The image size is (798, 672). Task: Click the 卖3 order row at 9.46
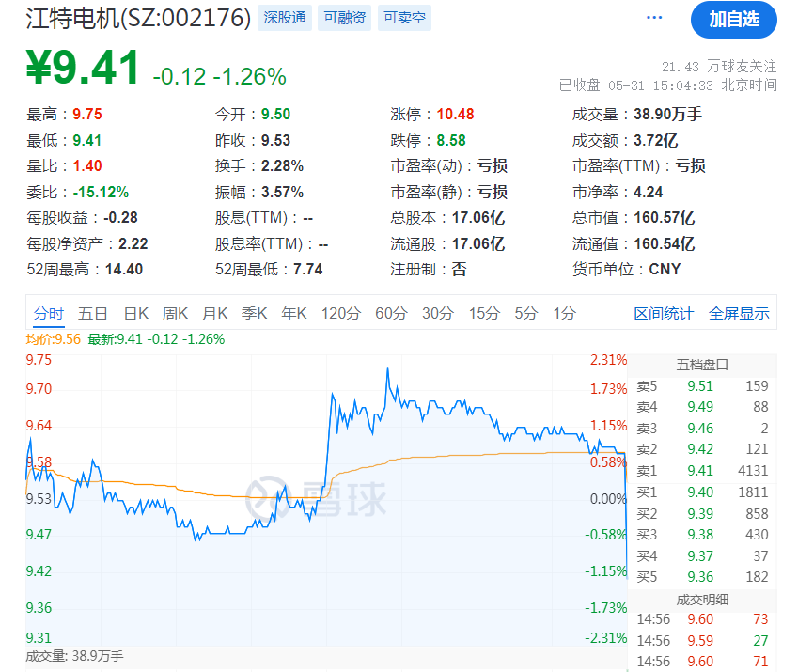pyautogui.click(x=702, y=429)
